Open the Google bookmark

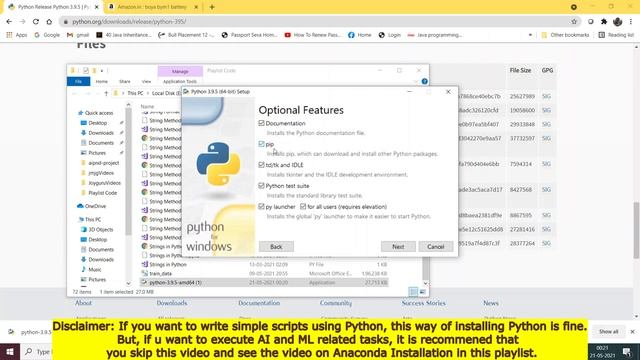(x=47, y=35)
